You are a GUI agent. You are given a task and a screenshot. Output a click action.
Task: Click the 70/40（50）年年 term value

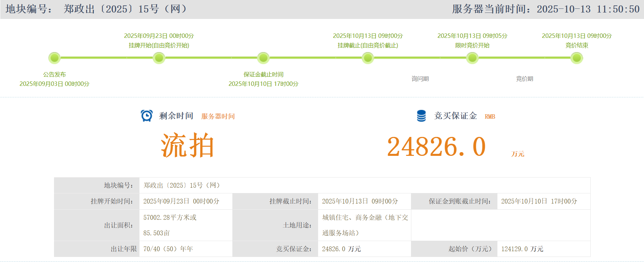(168, 249)
